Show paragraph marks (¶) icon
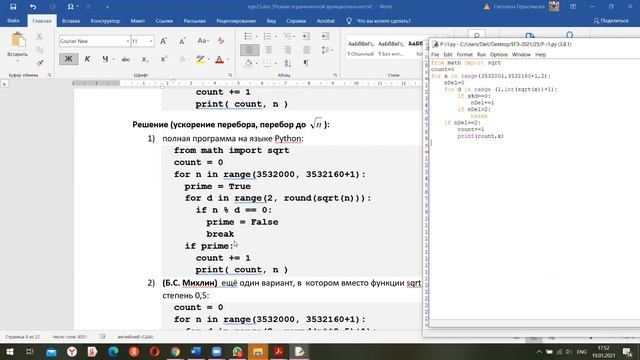640x360 pixels. click(306, 63)
